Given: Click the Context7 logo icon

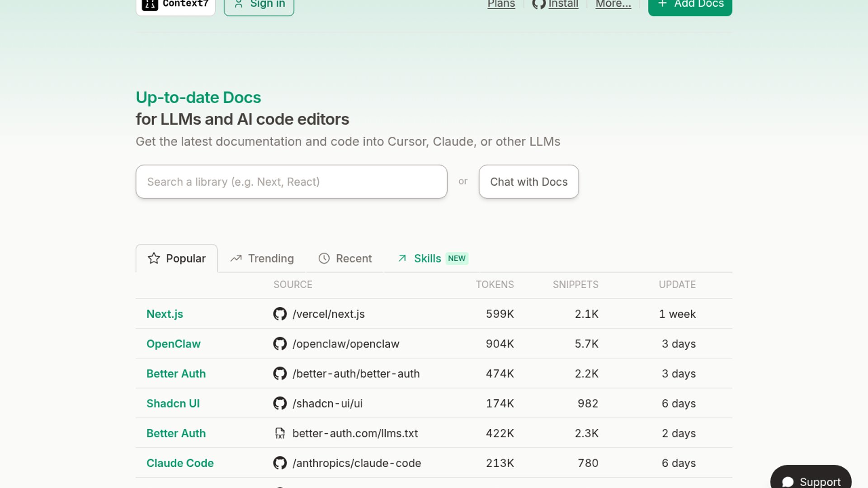Looking at the screenshot, I should pyautogui.click(x=150, y=5).
